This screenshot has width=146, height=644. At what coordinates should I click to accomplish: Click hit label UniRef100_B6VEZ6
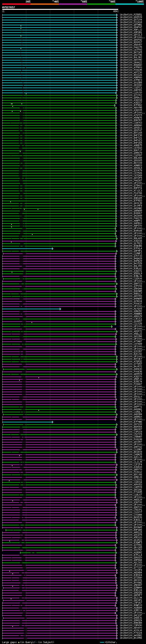[131, 517]
